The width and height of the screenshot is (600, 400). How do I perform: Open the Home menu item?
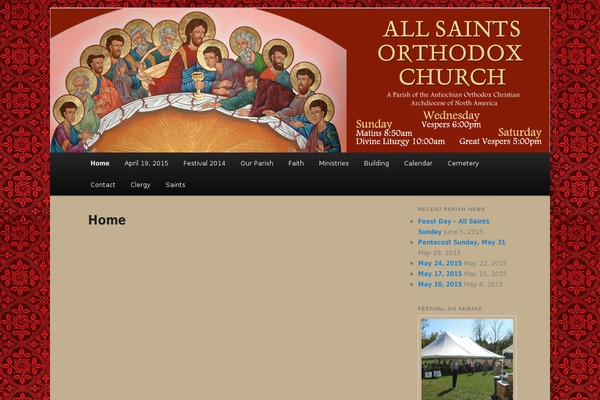click(x=100, y=163)
